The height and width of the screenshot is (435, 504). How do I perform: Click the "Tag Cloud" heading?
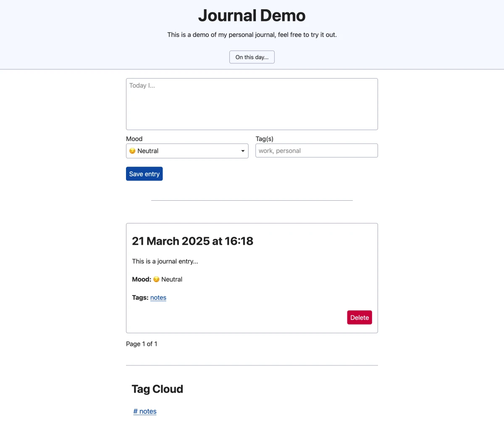point(157,389)
